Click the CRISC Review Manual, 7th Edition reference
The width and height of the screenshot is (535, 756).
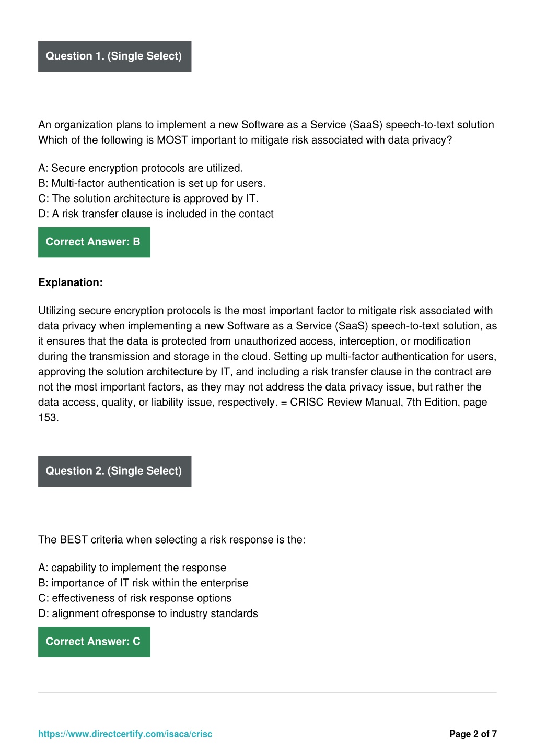(x=388, y=402)
